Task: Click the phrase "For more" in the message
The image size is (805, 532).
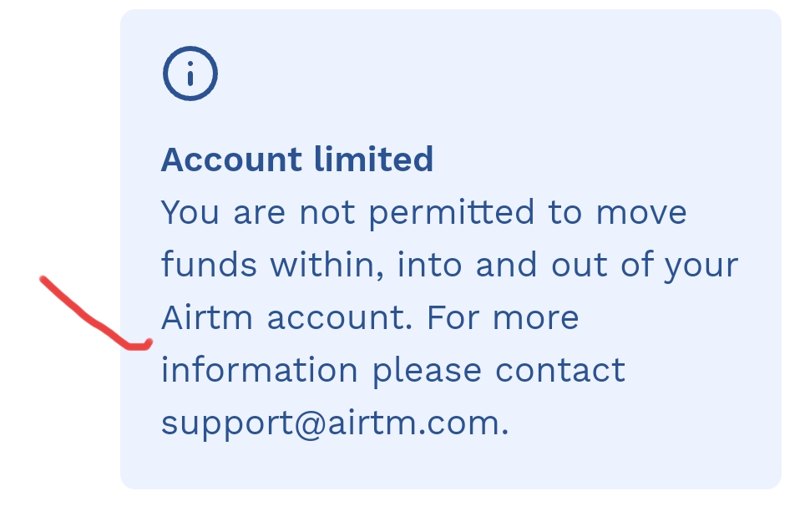Action: (x=502, y=317)
